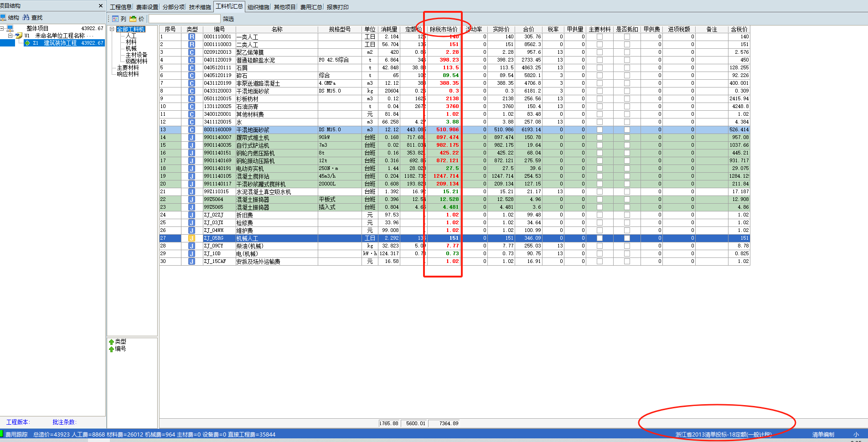Screen dimensions: 868x442
Task: Click the C type icon for 普通硅酸盐水泥
Action: pos(192,60)
